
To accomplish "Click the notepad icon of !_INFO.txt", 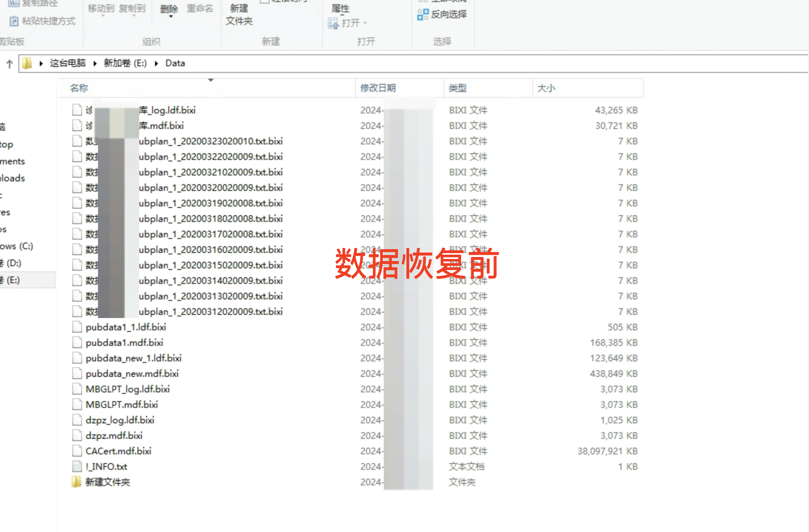I will coord(77,467).
